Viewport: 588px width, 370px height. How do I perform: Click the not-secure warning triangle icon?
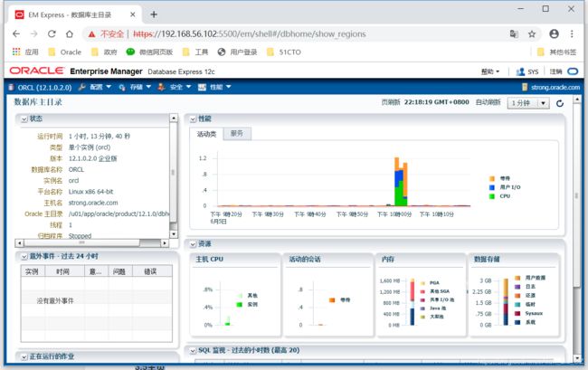click(91, 34)
